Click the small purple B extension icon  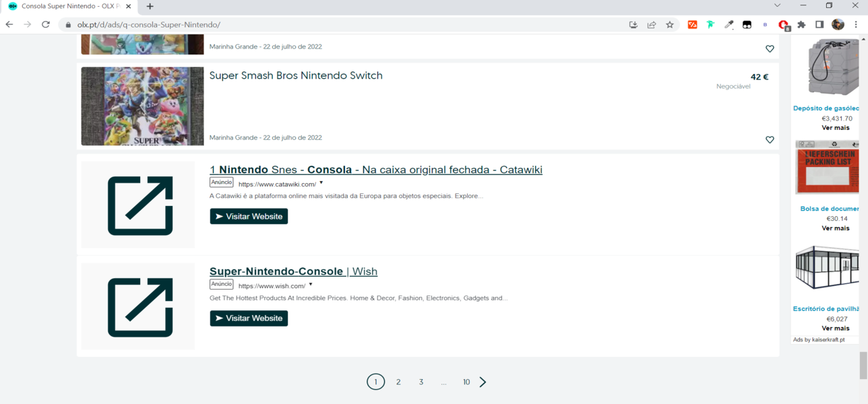765,25
